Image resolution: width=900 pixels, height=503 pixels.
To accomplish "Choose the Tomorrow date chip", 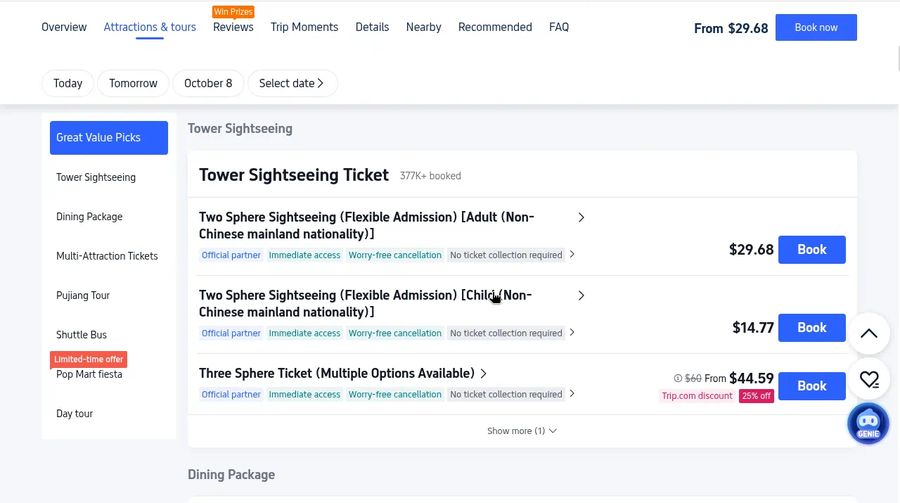I will [133, 83].
